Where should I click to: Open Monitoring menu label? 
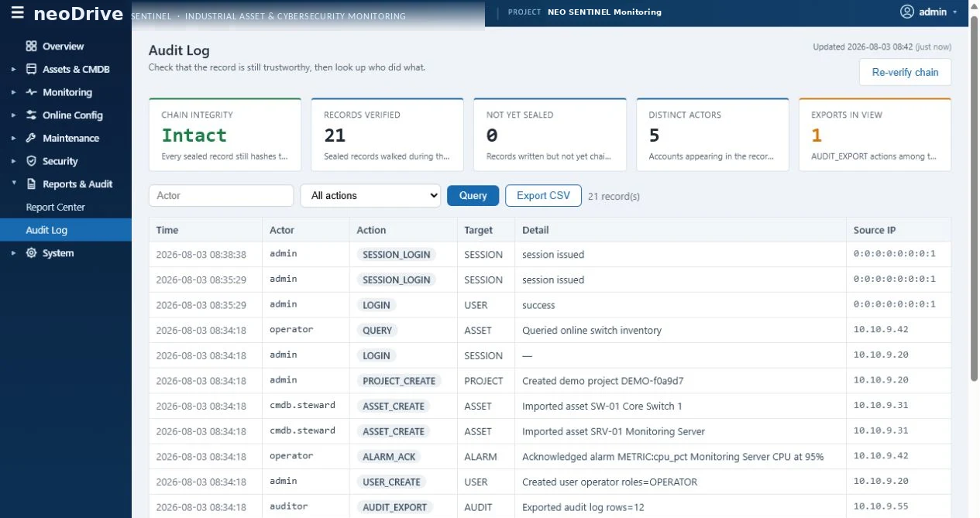[67, 92]
